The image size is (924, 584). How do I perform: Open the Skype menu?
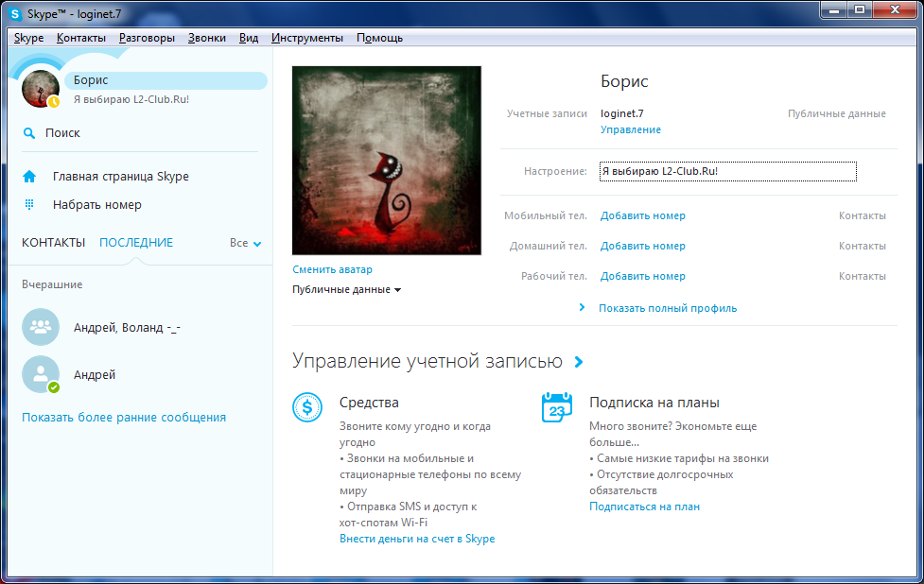29,38
